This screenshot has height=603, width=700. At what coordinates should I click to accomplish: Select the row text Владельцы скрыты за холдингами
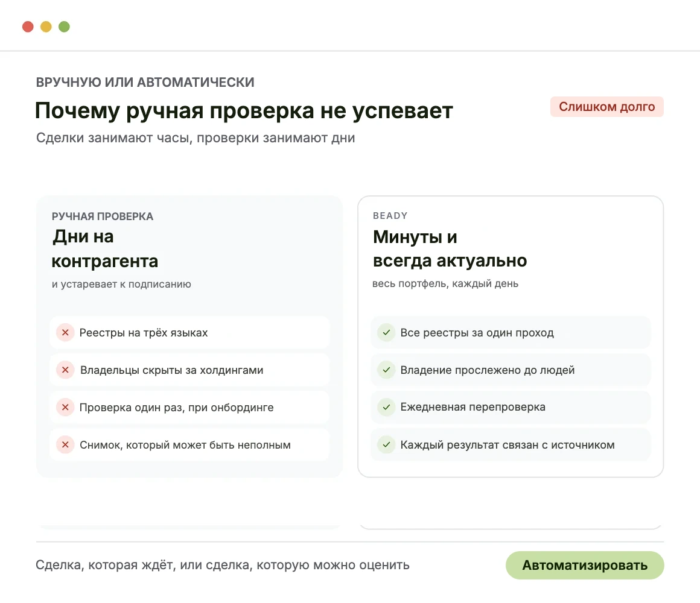(x=171, y=370)
